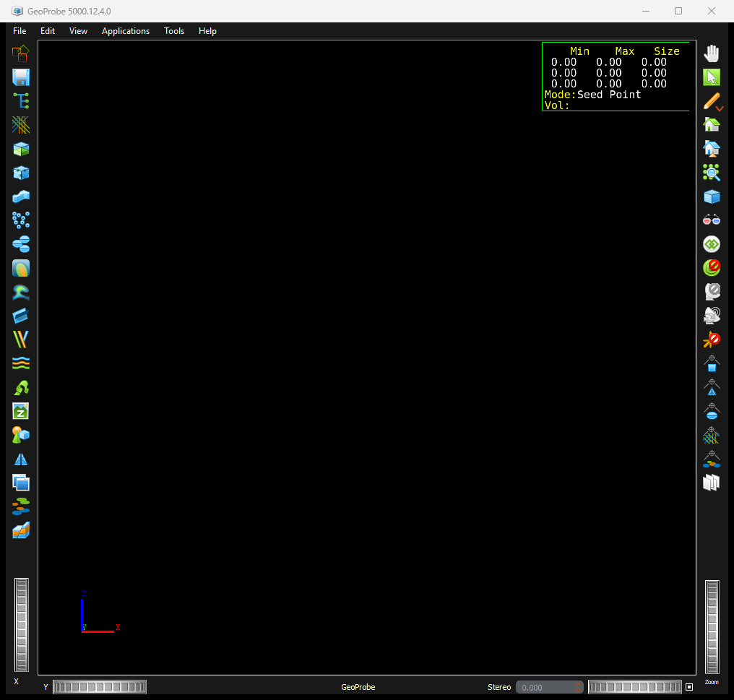734x700 pixels.
Task: Click the blue cube with green dots icon
Action: [21, 173]
